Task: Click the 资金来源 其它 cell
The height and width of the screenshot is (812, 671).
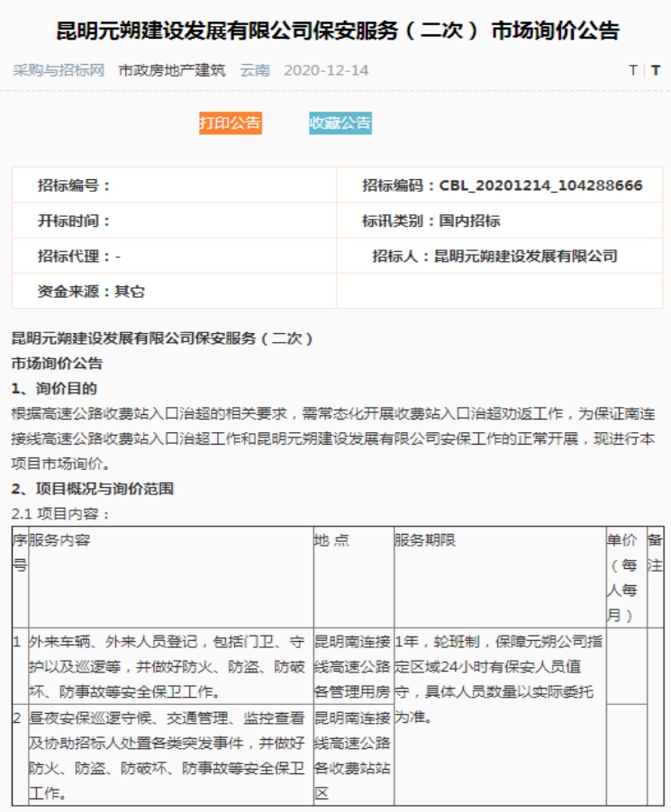Action: [x=91, y=291]
